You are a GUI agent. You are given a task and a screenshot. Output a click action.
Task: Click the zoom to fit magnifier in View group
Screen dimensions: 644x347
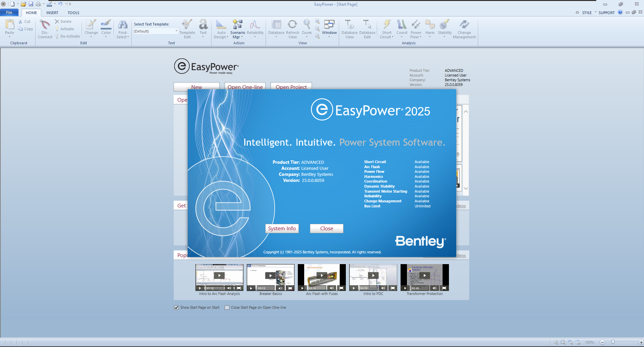(x=317, y=36)
